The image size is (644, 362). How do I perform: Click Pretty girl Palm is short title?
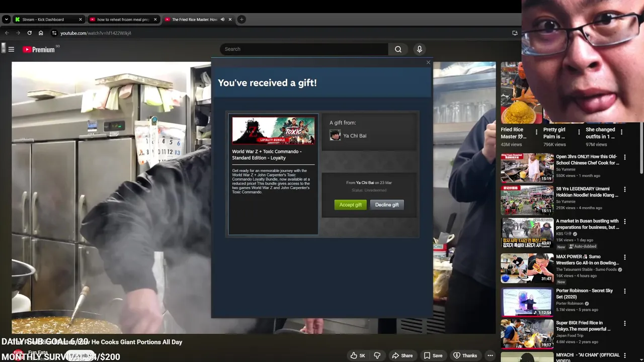(554, 133)
